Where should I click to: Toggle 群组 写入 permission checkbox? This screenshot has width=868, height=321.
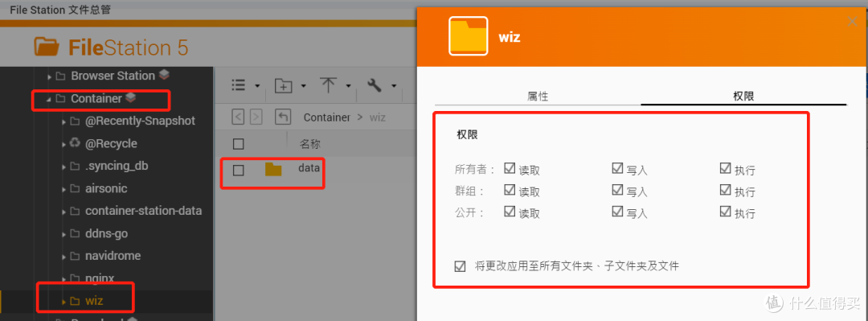[x=617, y=190]
